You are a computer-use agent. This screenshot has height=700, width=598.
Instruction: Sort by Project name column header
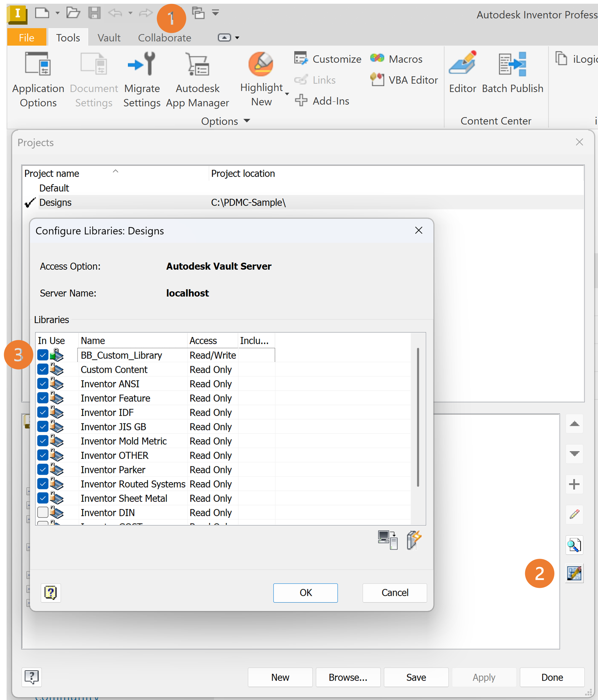[x=115, y=173]
